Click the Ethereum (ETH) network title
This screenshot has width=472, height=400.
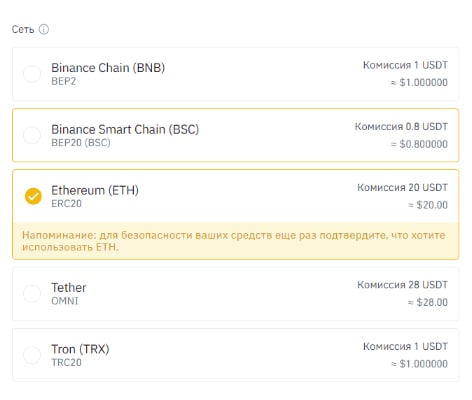click(95, 190)
